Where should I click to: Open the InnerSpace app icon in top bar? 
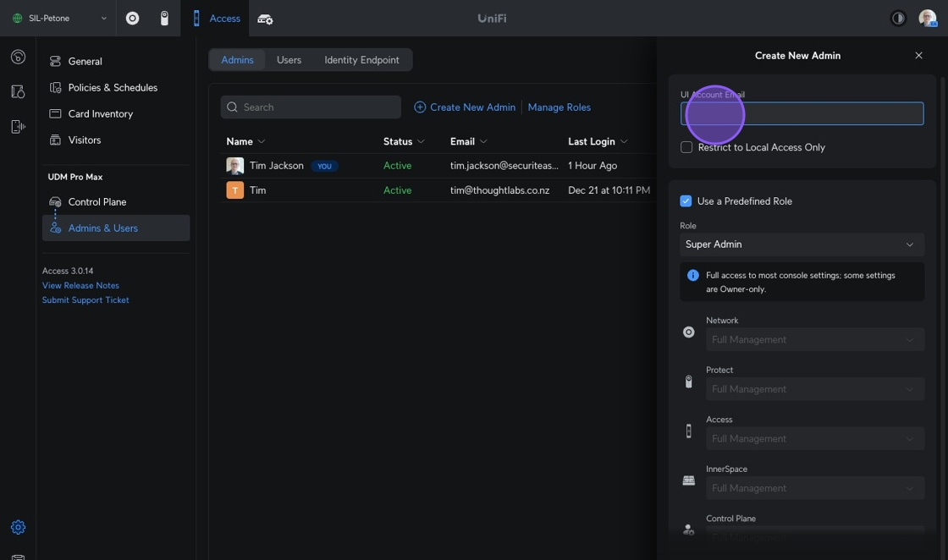(265, 19)
